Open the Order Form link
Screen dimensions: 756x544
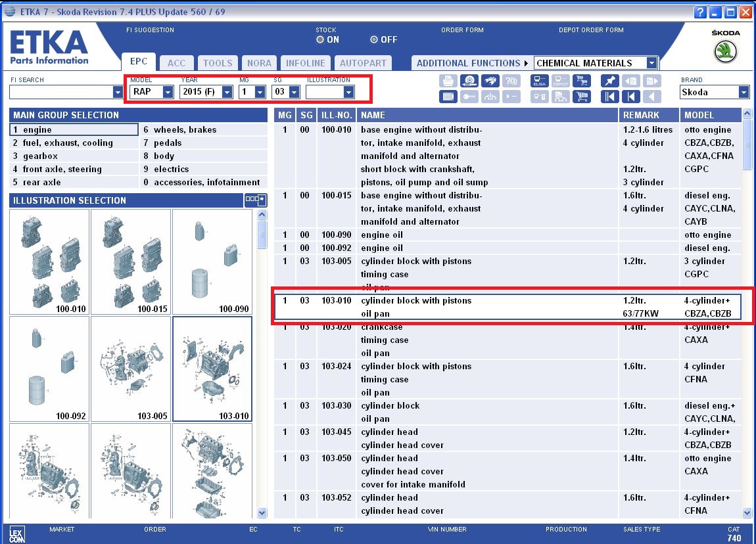(462, 30)
